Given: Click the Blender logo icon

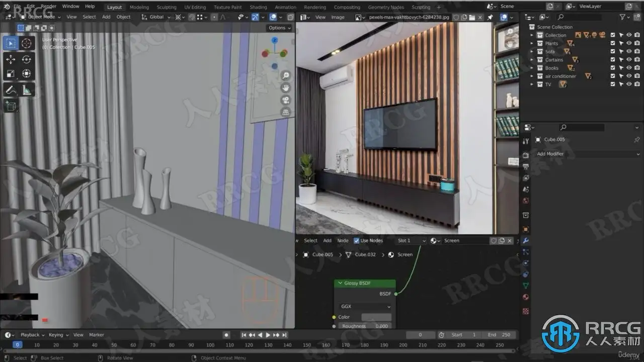Looking at the screenshot, I should tap(7, 7).
